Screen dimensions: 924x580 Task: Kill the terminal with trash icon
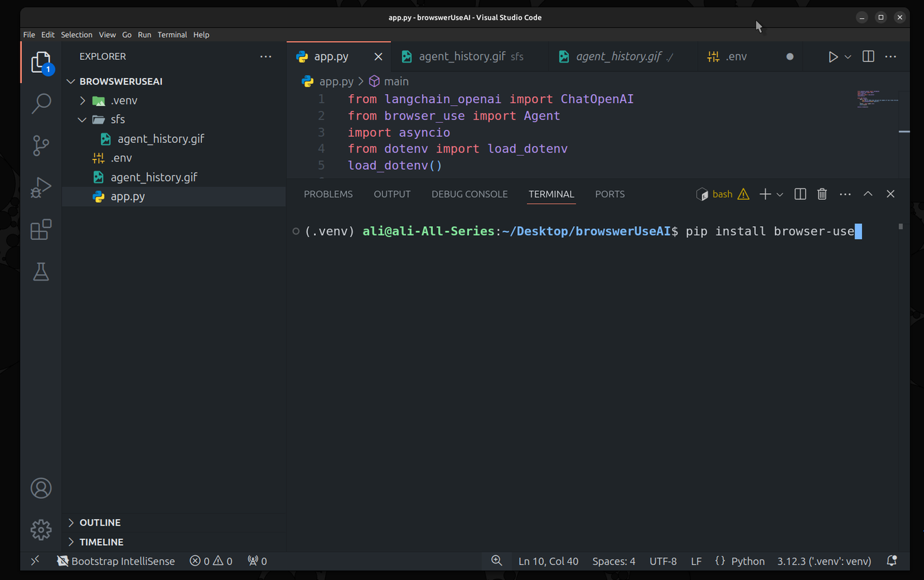click(822, 194)
